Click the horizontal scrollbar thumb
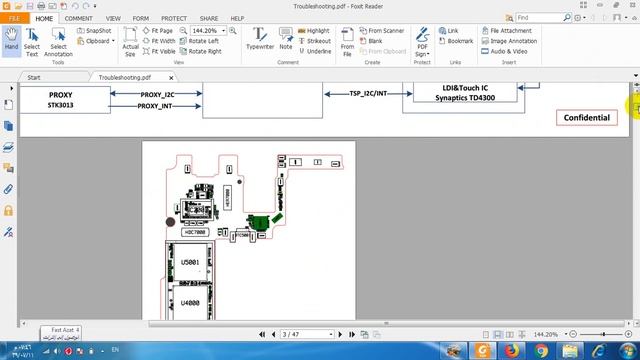This screenshot has width=640, height=360. point(386,324)
